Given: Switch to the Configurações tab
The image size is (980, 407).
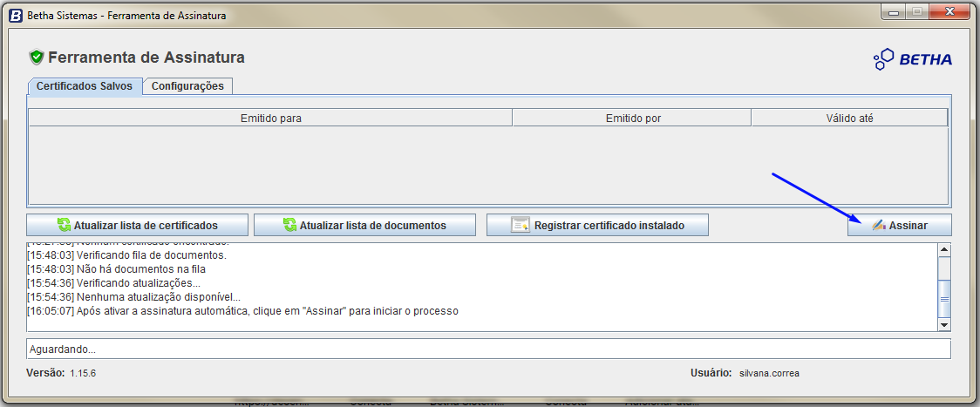Looking at the screenshot, I should coord(187,86).
